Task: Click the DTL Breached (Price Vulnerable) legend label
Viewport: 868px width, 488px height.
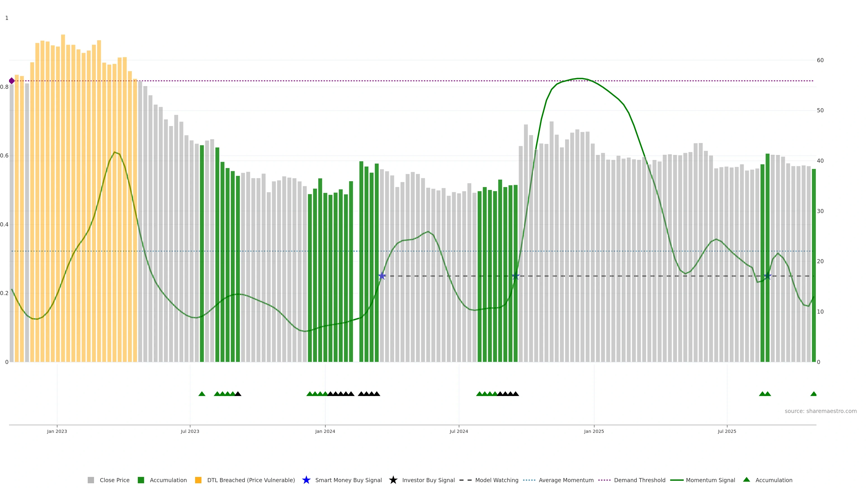Action: [251, 480]
